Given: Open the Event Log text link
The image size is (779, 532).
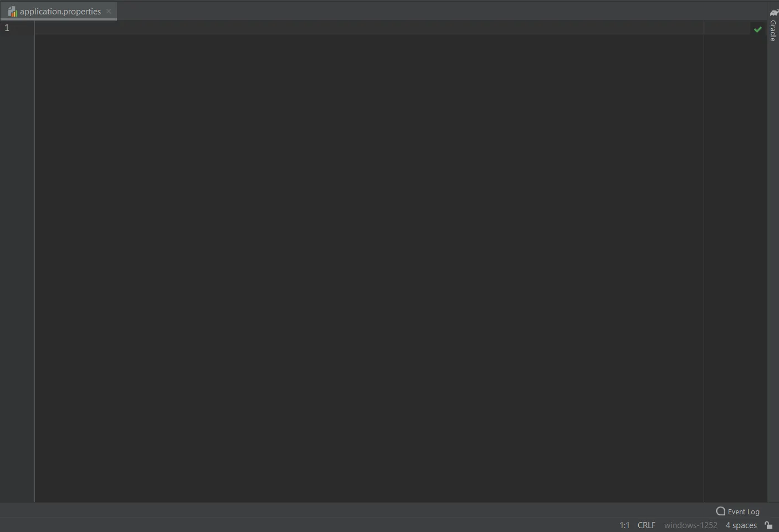Looking at the screenshot, I should pos(744,512).
